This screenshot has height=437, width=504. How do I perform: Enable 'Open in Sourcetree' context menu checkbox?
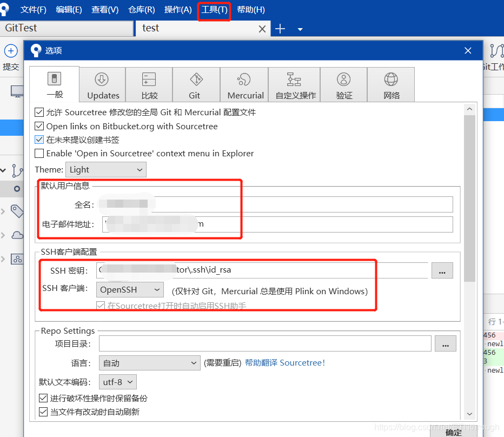tap(39, 154)
